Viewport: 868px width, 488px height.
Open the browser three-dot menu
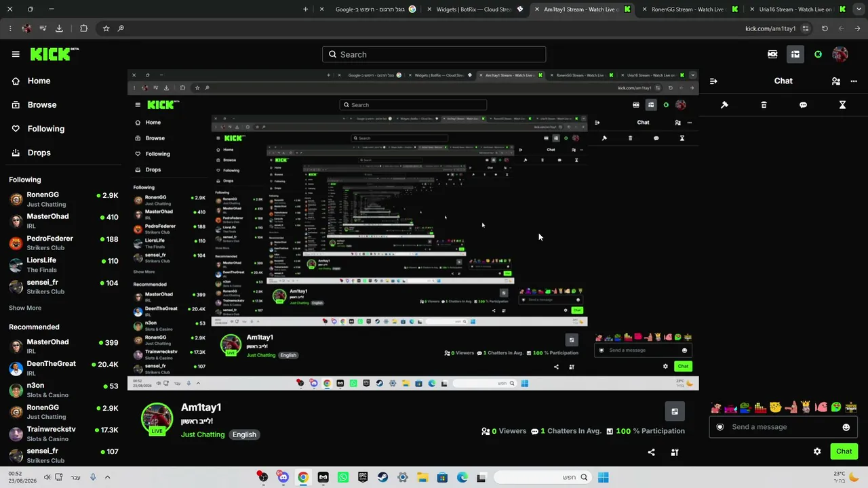[10, 28]
